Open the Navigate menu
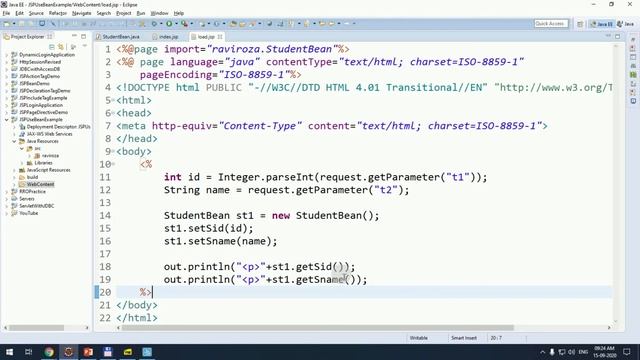The width and height of the screenshot is (640, 360). click(x=82, y=13)
